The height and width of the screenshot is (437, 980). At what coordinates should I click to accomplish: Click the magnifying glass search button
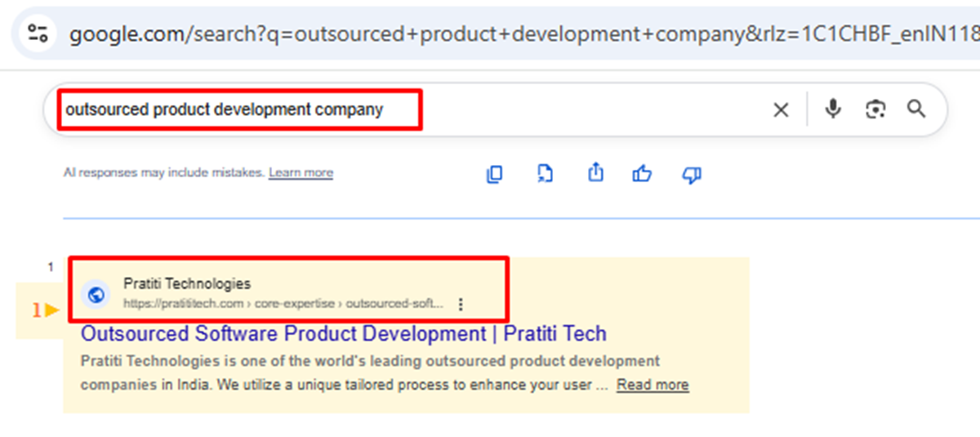(x=916, y=109)
